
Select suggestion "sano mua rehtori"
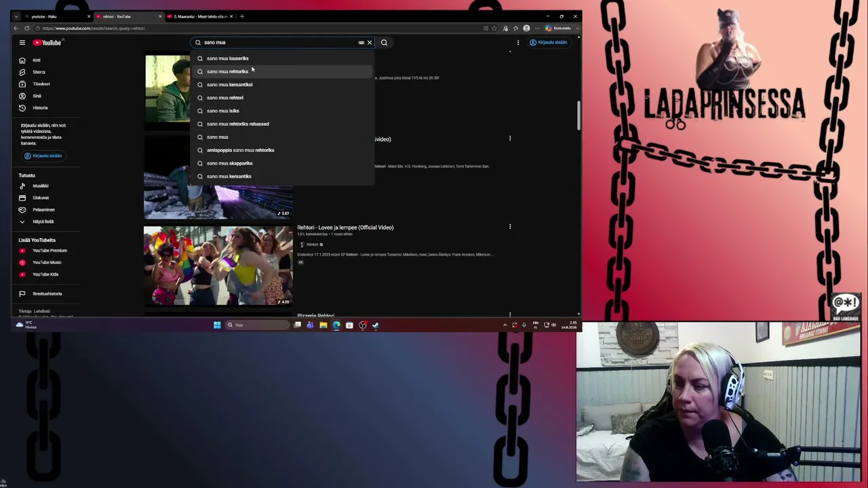coord(282,98)
